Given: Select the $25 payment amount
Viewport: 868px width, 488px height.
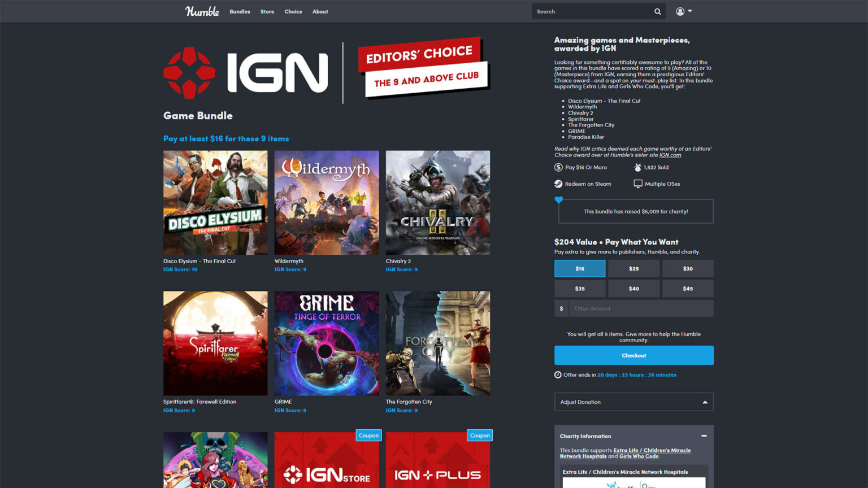Looking at the screenshot, I should [x=633, y=268].
